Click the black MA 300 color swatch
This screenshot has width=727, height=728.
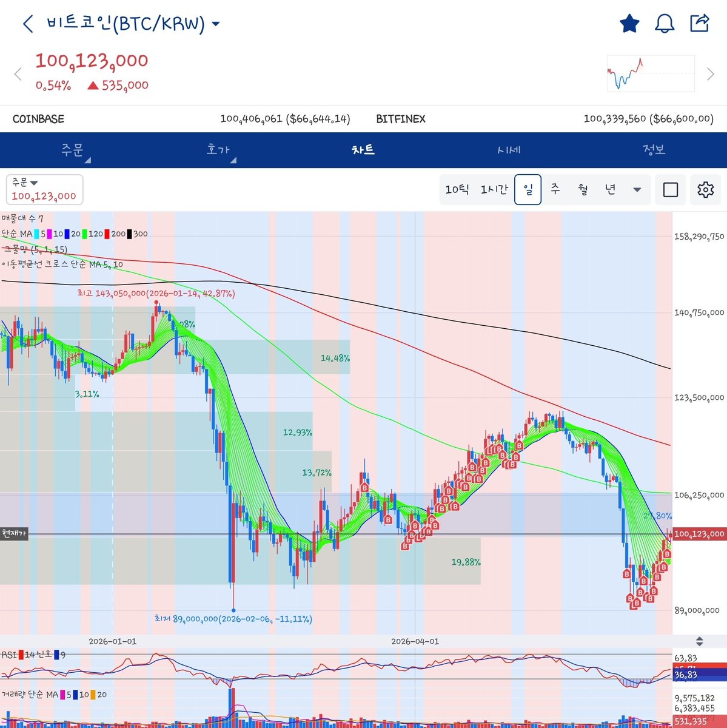pyautogui.click(x=130, y=234)
